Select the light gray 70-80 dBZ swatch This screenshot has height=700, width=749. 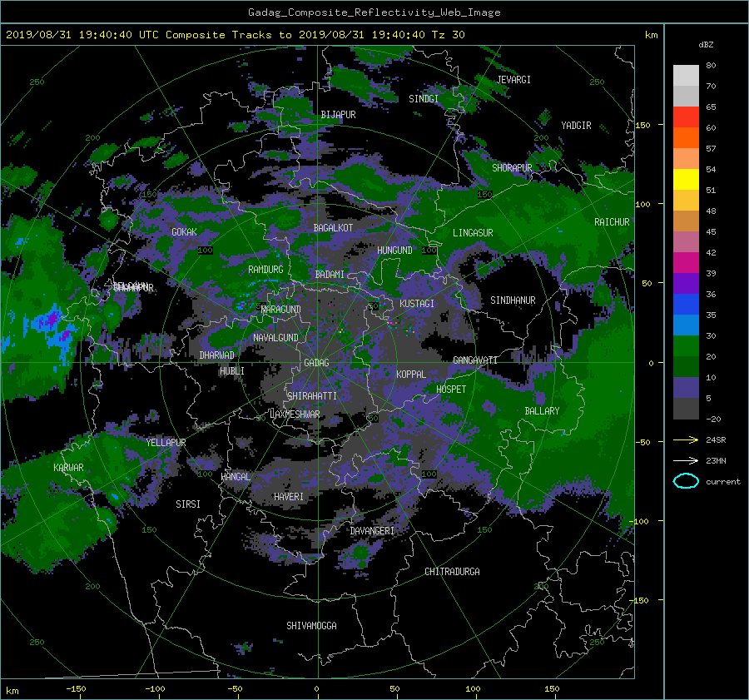[686, 76]
